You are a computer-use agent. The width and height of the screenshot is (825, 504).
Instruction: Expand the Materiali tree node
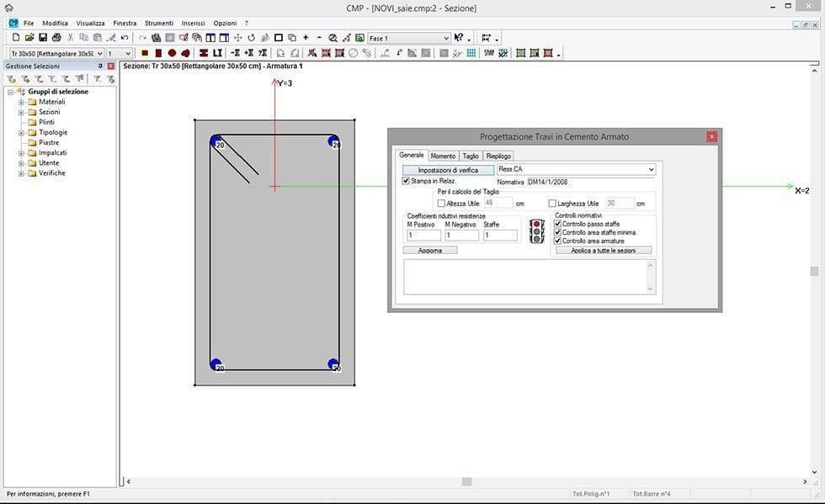[21, 102]
